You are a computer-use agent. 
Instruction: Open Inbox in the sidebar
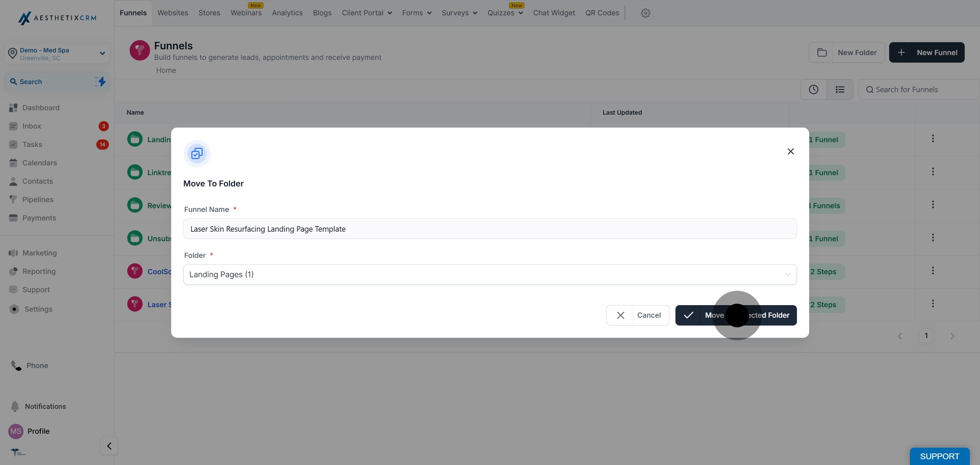[x=32, y=126]
